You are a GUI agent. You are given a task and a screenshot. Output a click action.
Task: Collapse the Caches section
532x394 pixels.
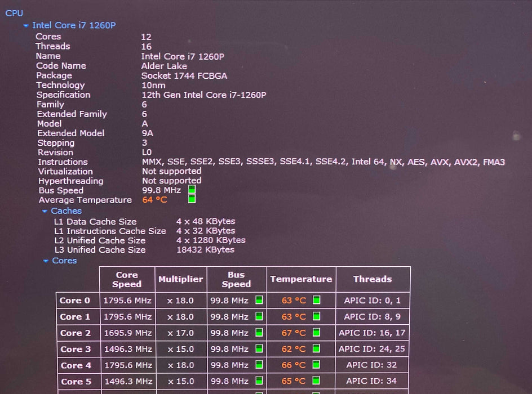tap(45, 211)
